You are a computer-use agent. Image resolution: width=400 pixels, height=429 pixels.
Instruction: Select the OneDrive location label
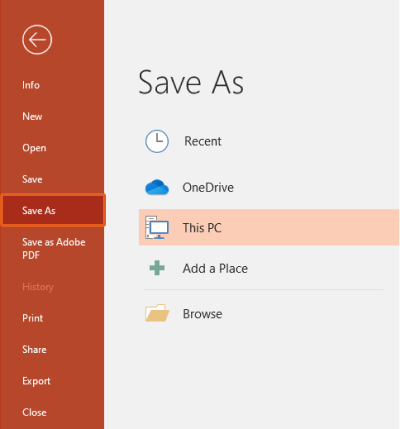(208, 187)
